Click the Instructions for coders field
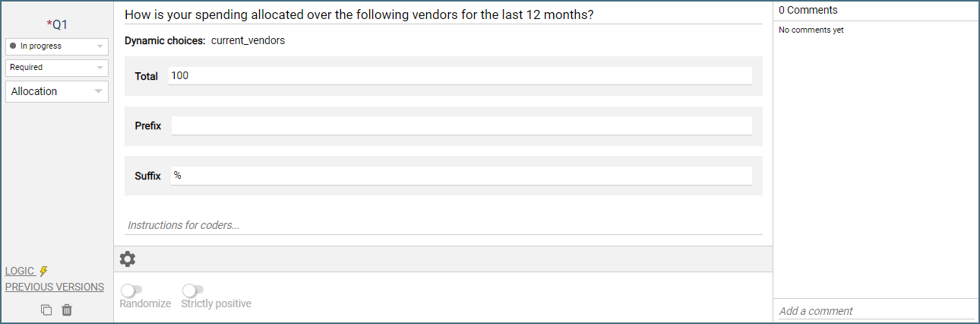 (x=443, y=225)
